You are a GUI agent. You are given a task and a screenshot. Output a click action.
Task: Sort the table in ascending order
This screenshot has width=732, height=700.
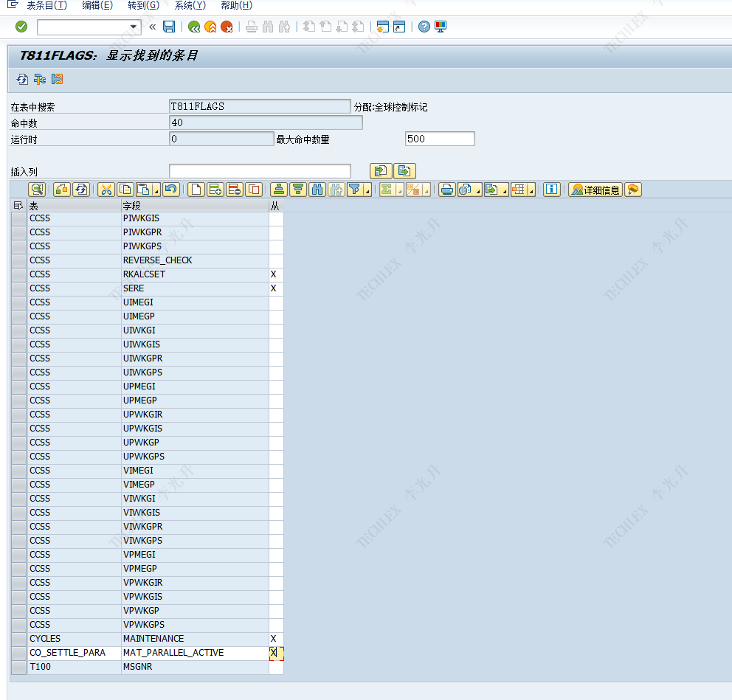coord(279,190)
